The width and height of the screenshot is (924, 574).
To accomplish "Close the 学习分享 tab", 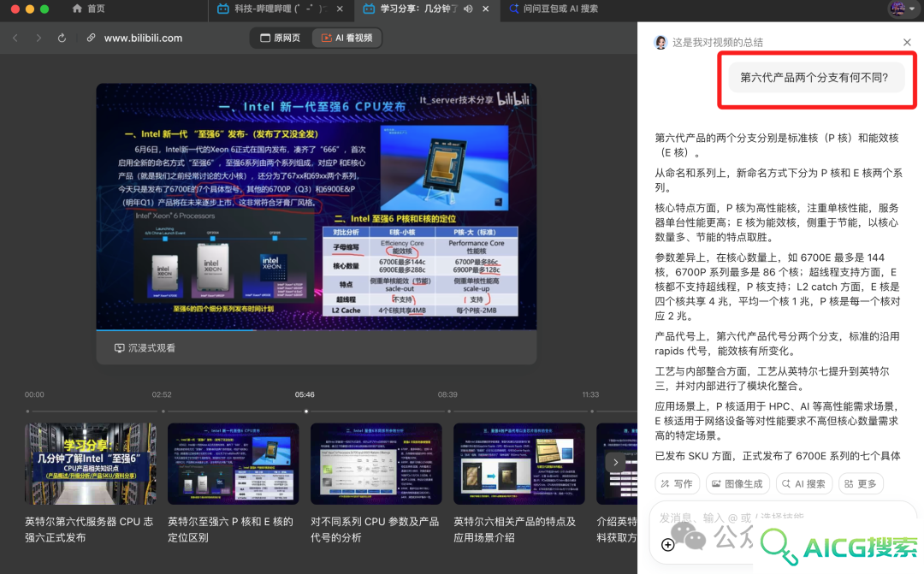I will click(x=486, y=9).
